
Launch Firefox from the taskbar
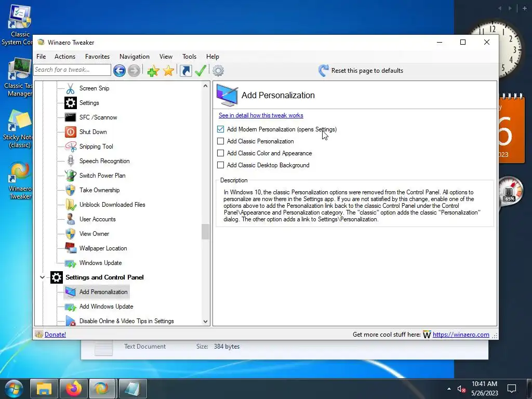pyautogui.click(x=74, y=389)
